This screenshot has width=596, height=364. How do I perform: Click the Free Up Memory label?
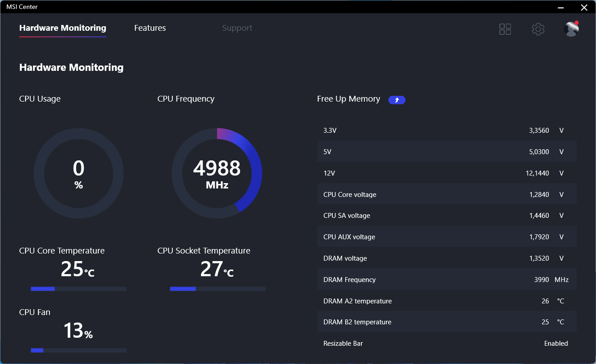tap(349, 99)
